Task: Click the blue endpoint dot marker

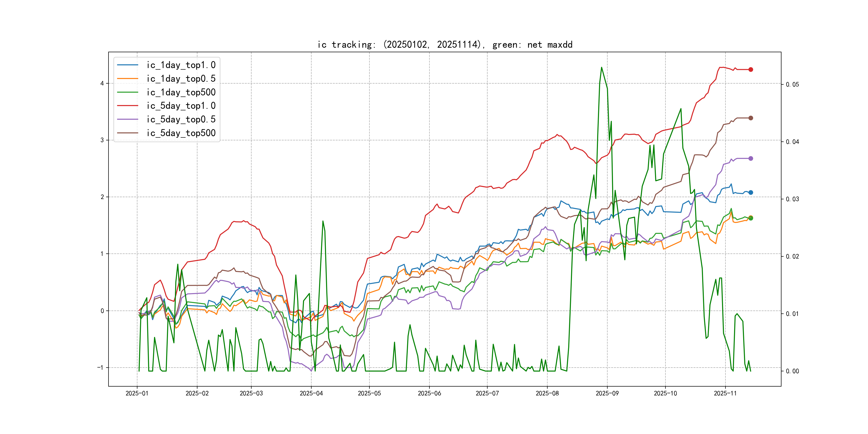Action: pos(750,192)
